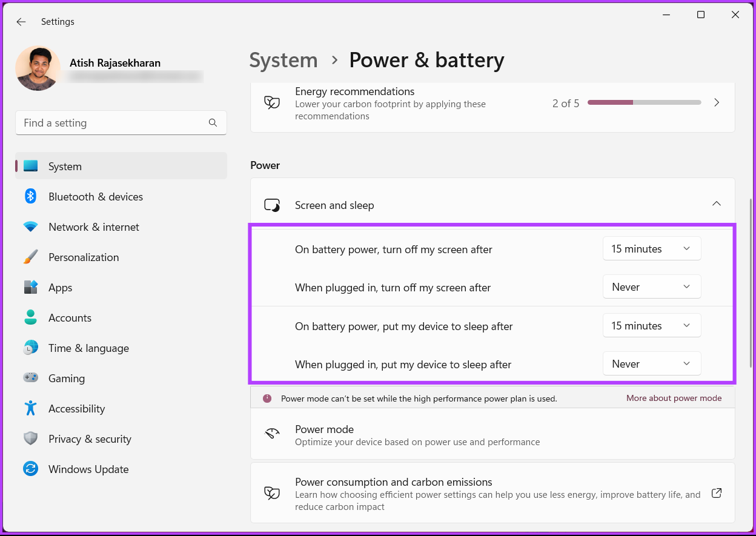Click the external link icon for carbon emissions
This screenshot has height=536, width=756.
(717, 493)
